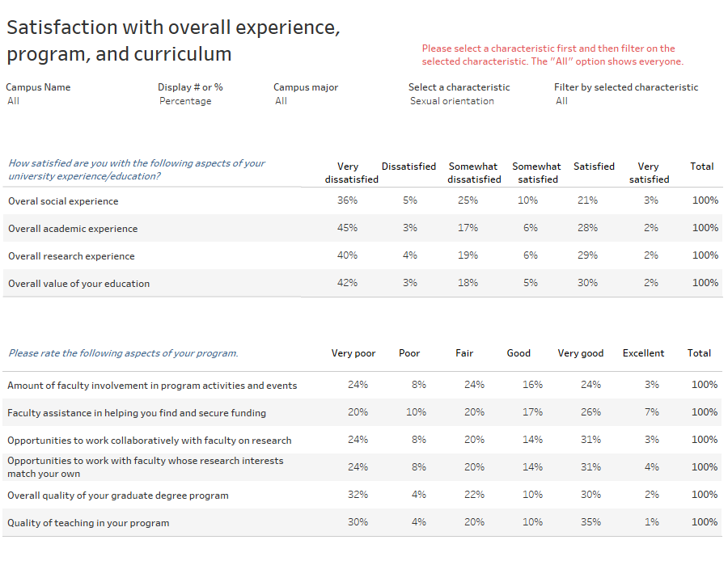
Task: Click the Very good column header
Action: coord(580,353)
